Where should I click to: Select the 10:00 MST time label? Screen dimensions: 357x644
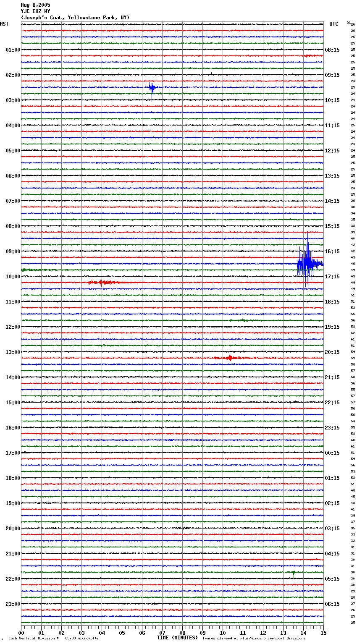point(13,277)
